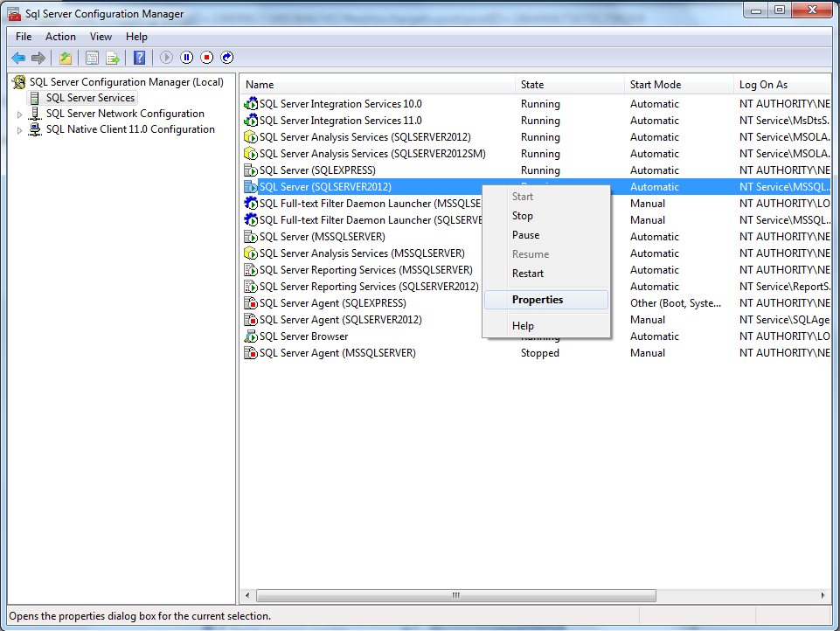Click the Forward navigation arrow icon
Viewport: 840px width, 631px height.
(38, 57)
